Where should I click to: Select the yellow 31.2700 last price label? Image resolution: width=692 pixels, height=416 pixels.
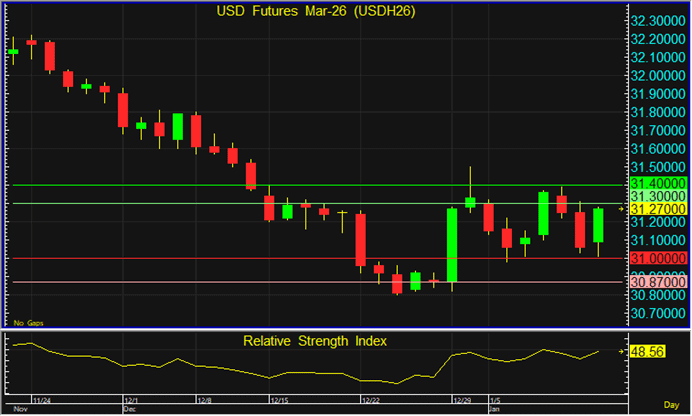(x=657, y=210)
